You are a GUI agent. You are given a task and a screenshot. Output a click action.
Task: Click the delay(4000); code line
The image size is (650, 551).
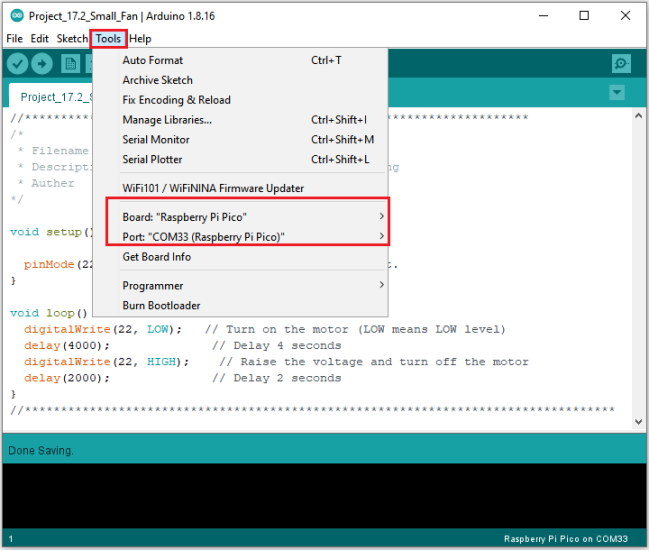point(67,345)
